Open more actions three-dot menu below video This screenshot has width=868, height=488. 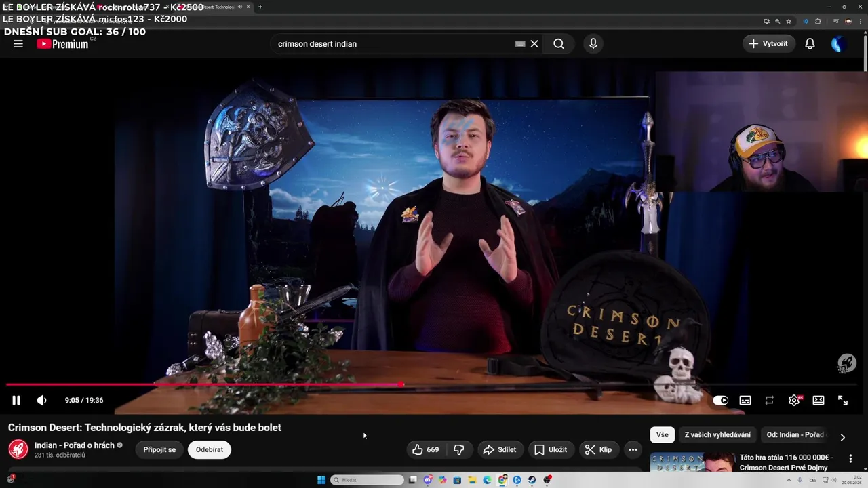pyautogui.click(x=633, y=449)
